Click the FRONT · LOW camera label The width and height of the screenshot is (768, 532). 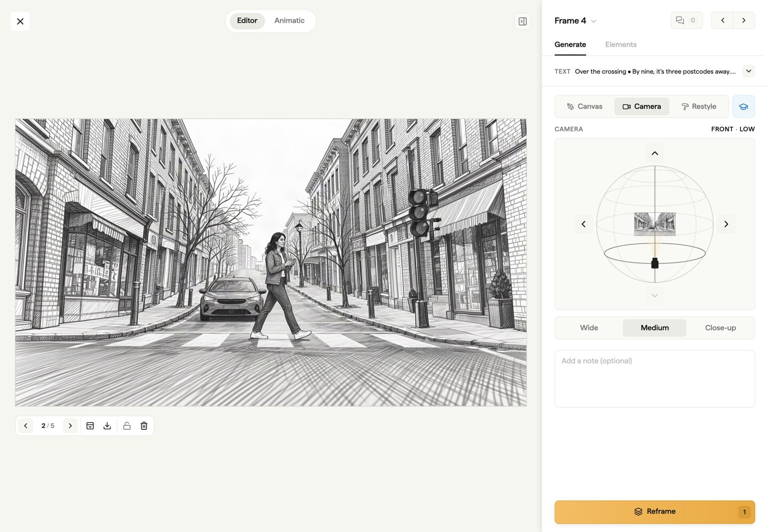[733, 129]
